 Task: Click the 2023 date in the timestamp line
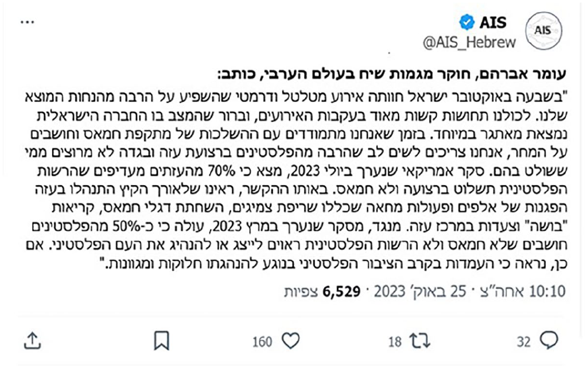[390, 291]
